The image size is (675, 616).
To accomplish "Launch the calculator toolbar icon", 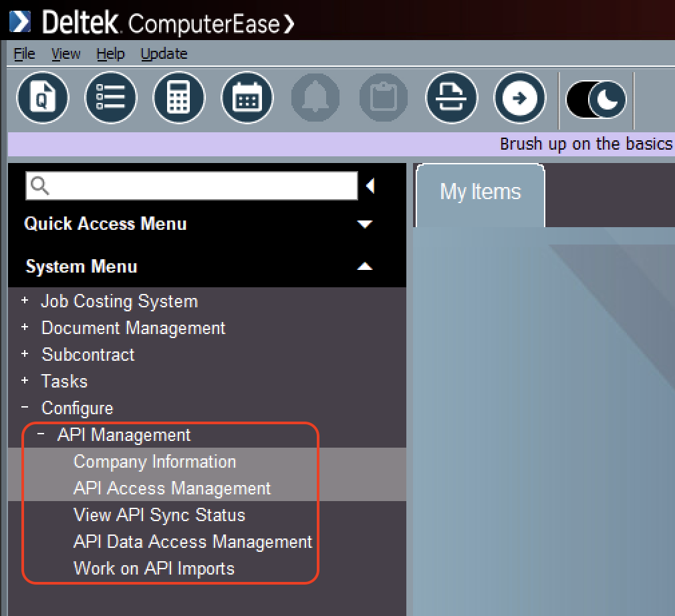I will [179, 98].
